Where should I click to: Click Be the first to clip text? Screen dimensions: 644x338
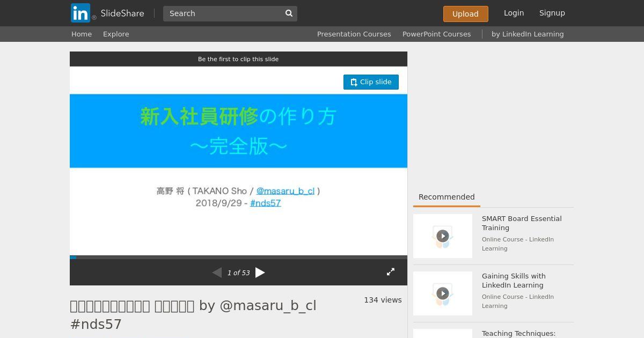238,59
